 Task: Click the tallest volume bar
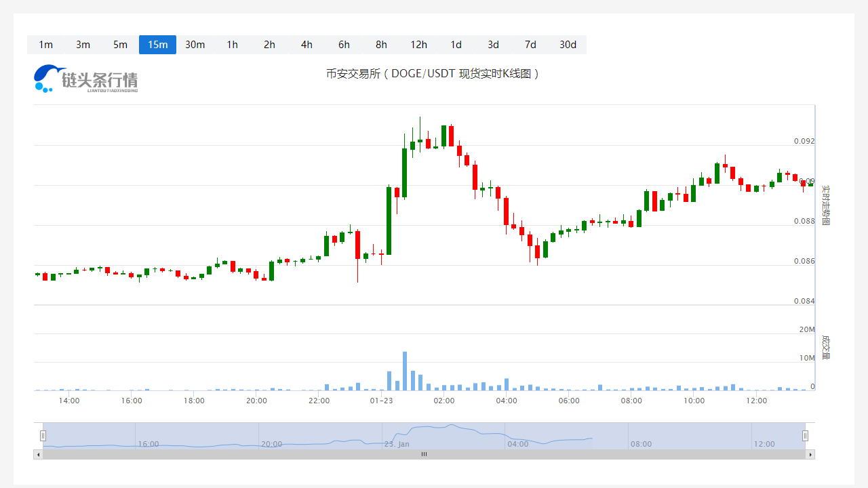point(405,371)
